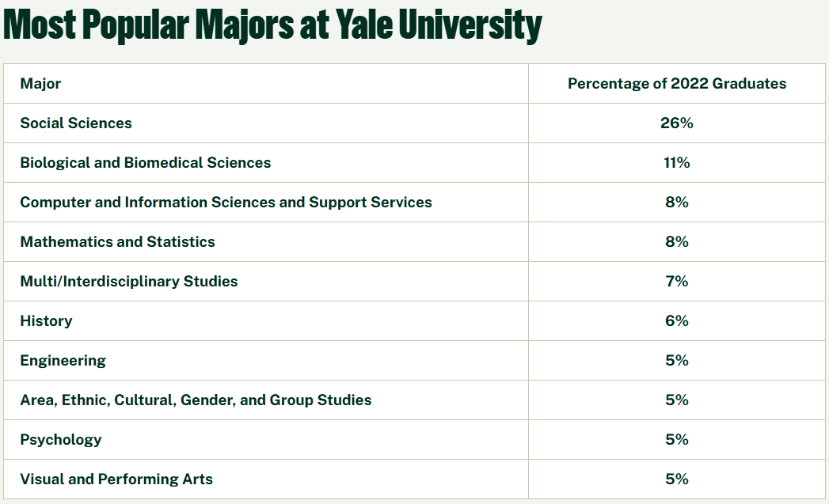Image resolution: width=829 pixels, height=504 pixels.
Task: Select Computer and Information Sciences major cell
Action: (226, 203)
